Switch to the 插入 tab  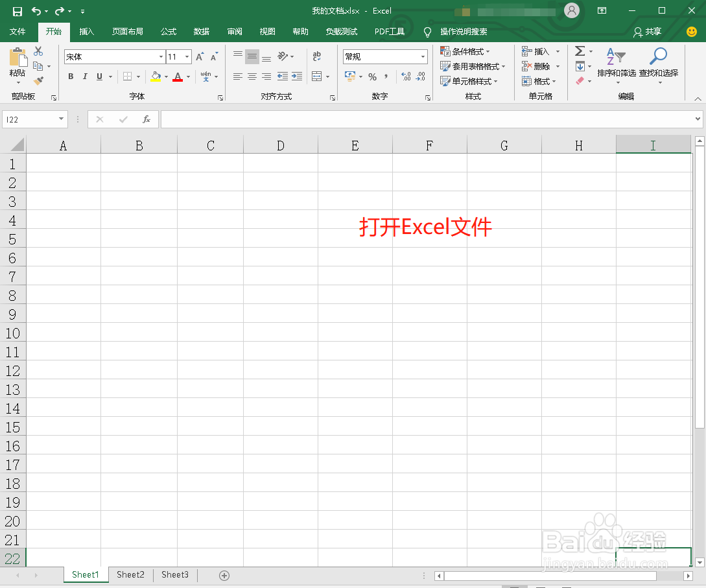[86, 32]
